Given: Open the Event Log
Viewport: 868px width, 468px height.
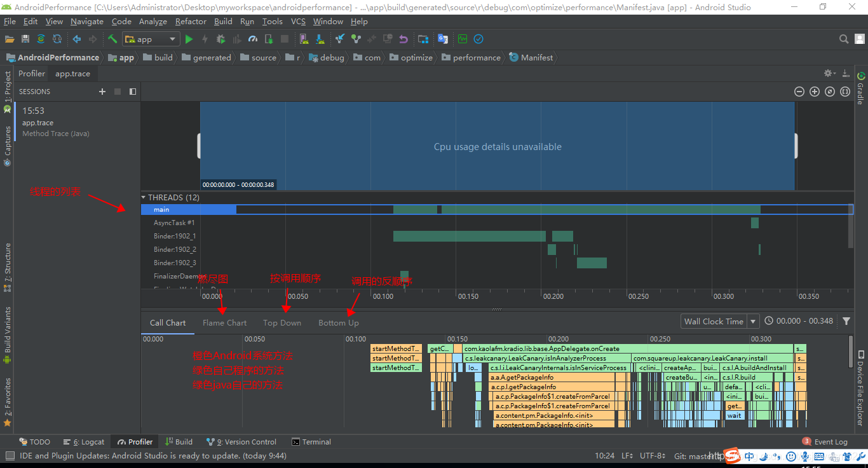Looking at the screenshot, I should coord(825,442).
